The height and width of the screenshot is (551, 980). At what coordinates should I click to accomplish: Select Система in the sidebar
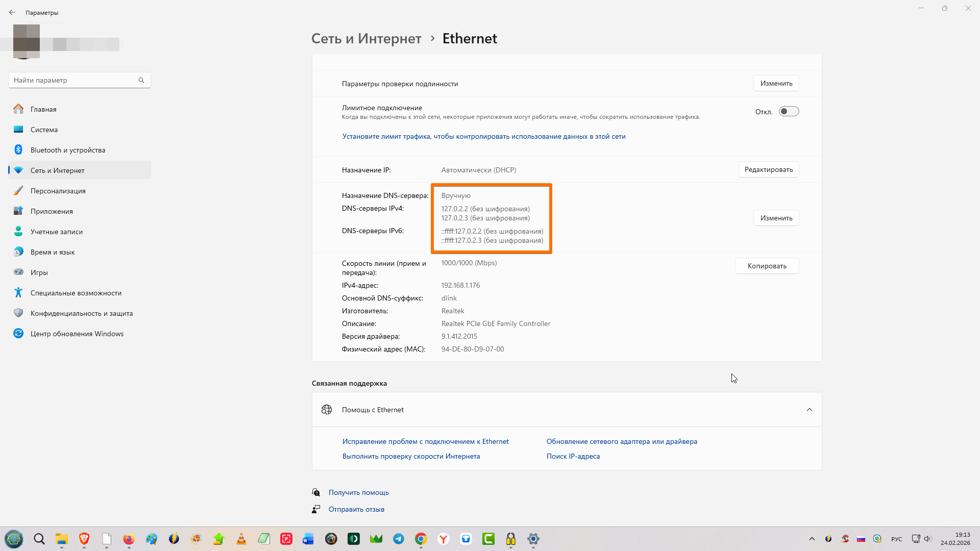point(44,130)
